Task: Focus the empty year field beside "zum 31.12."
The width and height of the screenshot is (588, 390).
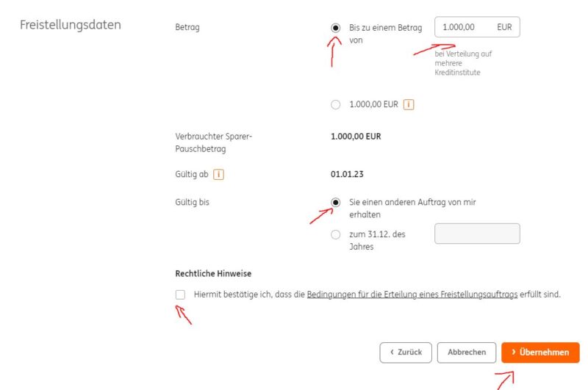Action: 477,234
